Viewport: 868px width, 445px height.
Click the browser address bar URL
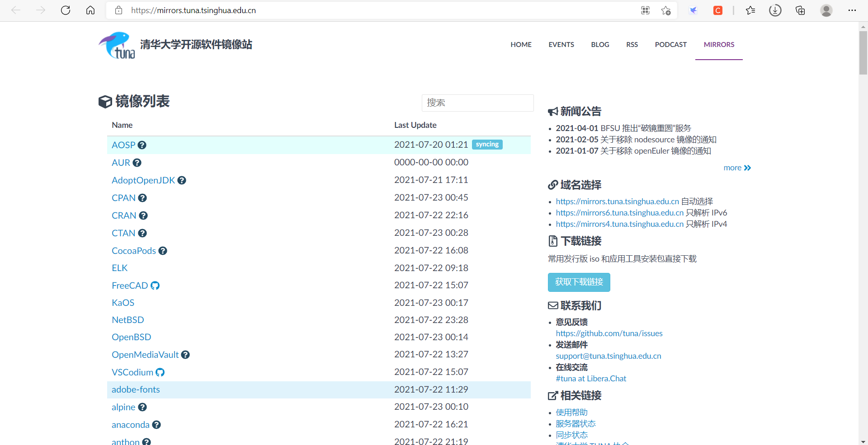coord(193,10)
